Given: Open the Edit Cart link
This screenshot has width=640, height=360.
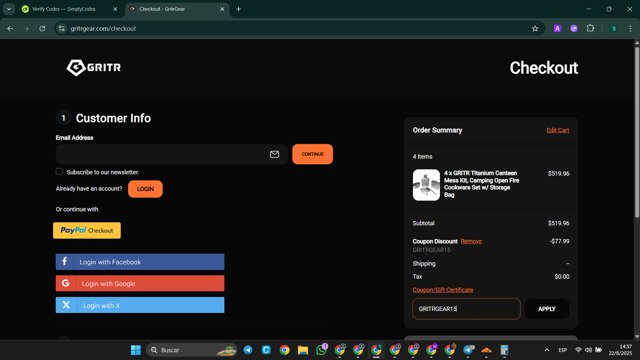Looking at the screenshot, I should pyautogui.click(x=558, y=130).
